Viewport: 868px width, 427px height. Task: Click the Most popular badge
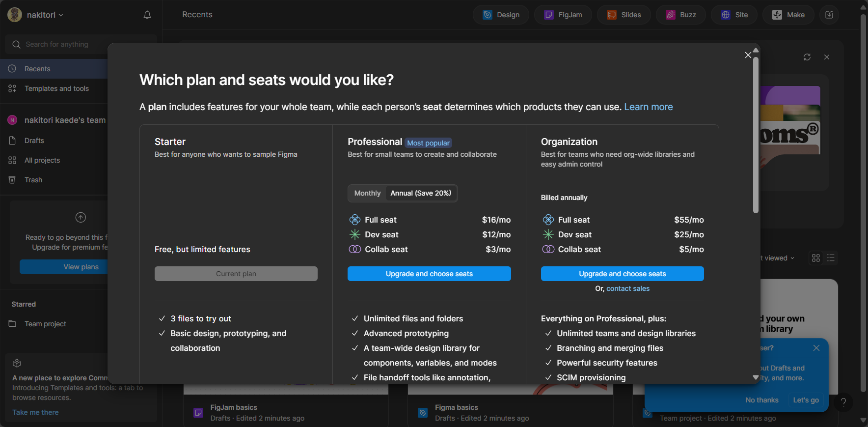428,143
